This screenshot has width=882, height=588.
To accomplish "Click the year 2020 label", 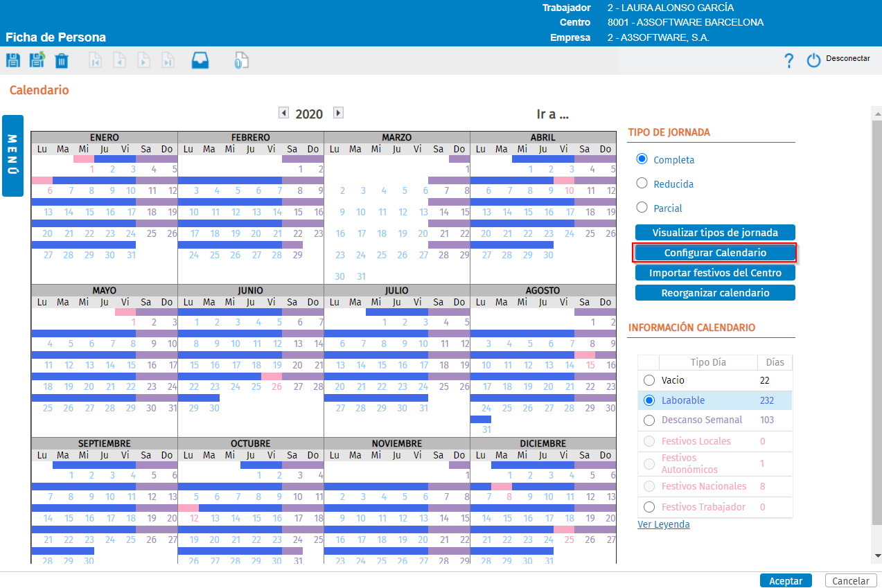I will (309, 114).
